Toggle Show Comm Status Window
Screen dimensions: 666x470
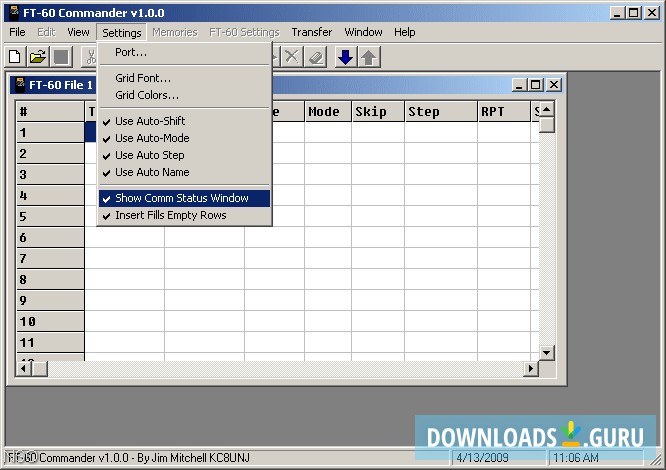tap(184, 198)
